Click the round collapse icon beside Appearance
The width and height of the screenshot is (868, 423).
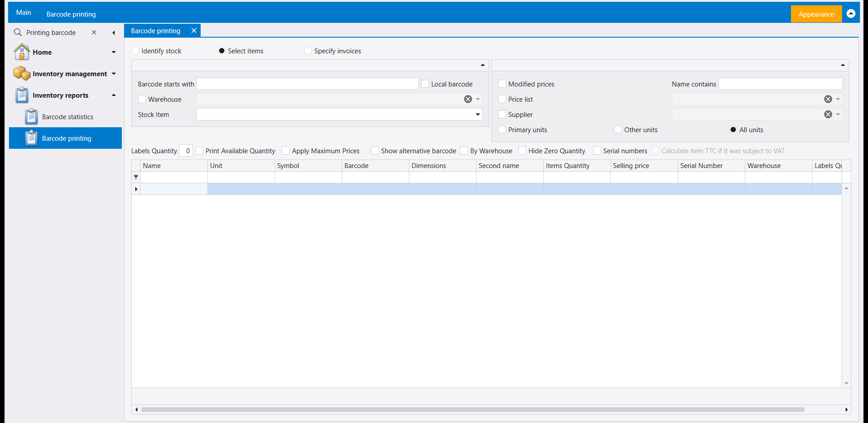point(851,14)
